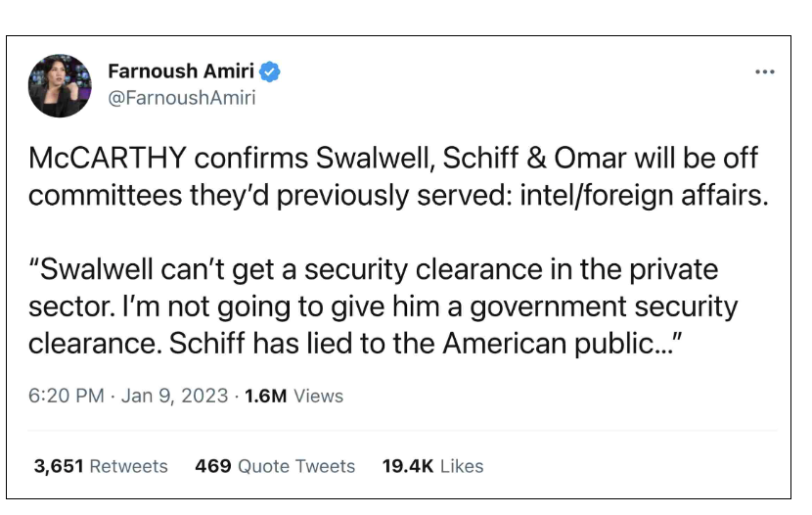Click the Farnoush Amiri display name
This screenshot has width=812, height=515.
[181, 70]
